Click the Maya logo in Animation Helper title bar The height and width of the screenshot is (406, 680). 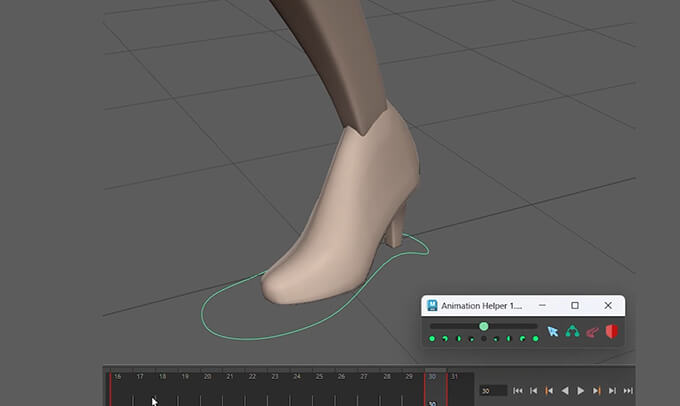(432, 305)
